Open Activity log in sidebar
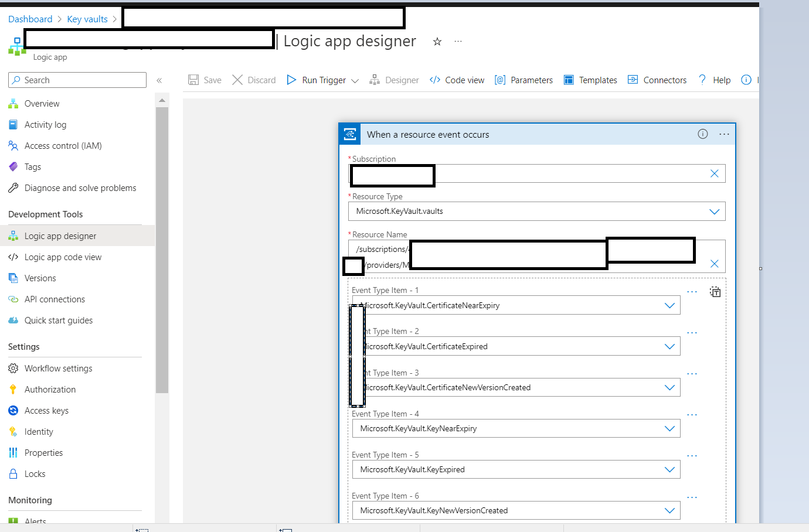Image resolution: width=809 pixels, height=532 pixels. [x=45, y=125]
